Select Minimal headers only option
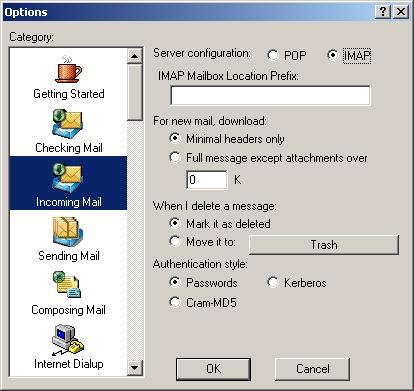414x391 pixels. point(175,138)
